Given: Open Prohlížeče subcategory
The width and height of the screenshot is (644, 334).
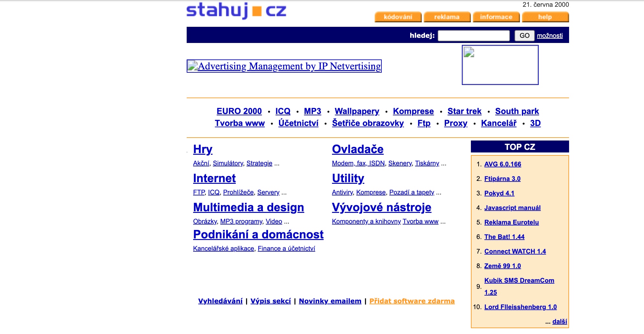Looking at the screenshot, I should tap(238, 192).
